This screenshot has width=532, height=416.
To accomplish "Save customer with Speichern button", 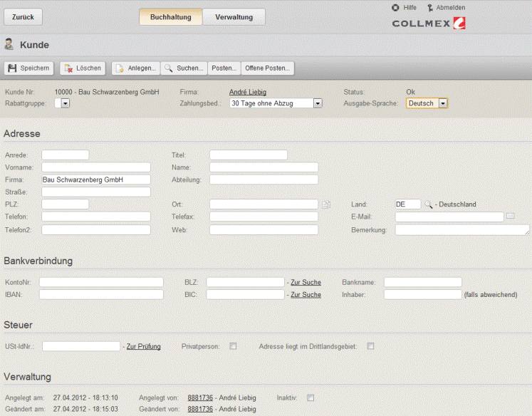I will click(x=29, y=68).
